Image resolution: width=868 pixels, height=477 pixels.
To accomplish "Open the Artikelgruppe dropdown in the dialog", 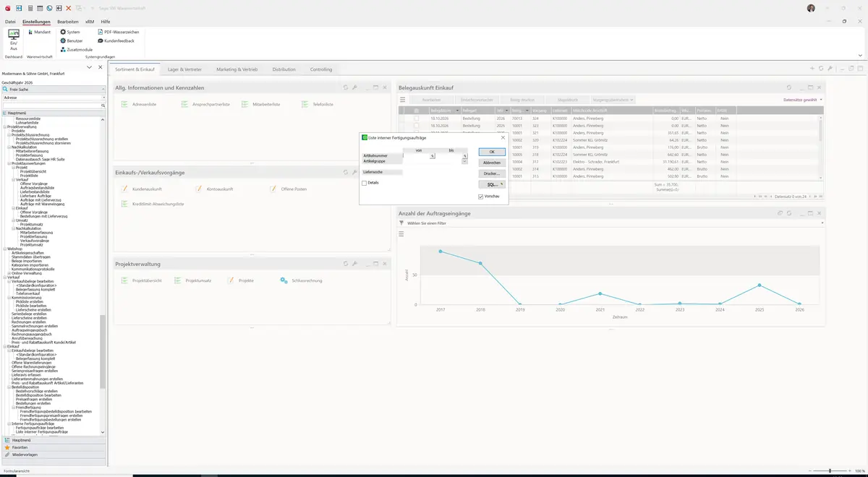I will [464, 161].
